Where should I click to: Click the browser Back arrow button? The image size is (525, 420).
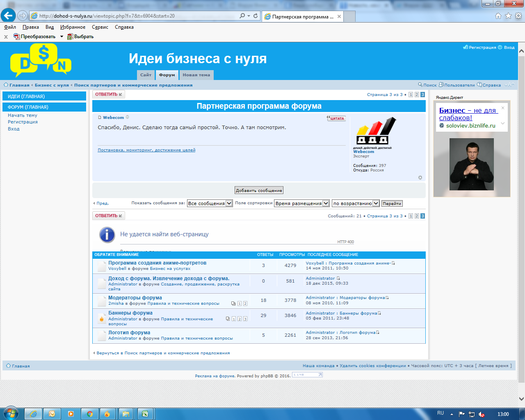point(8,16)
